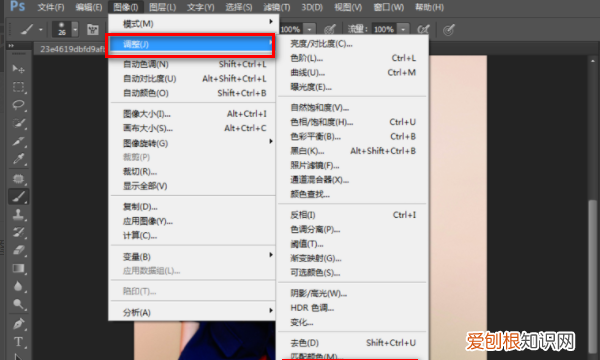Choose 图像大小(I)... from the menu

194,114
